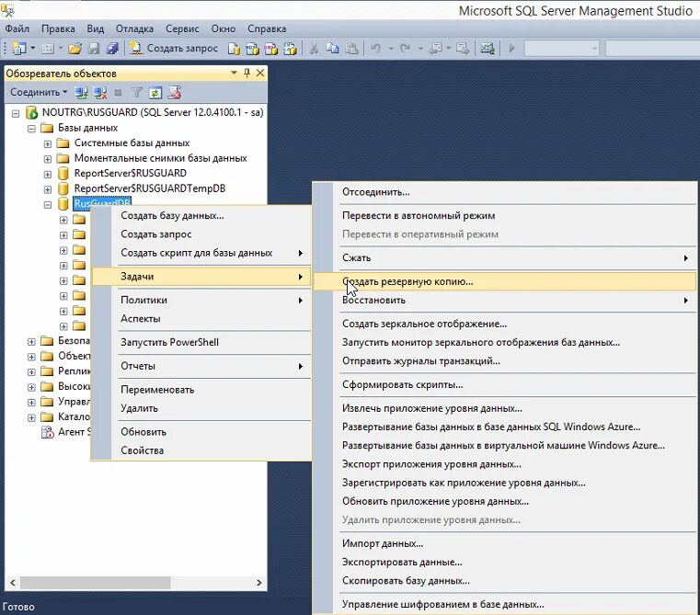700x615 pixels.
Task: Choose Создать скрипт для базы данных
Action: coord(201,253)
